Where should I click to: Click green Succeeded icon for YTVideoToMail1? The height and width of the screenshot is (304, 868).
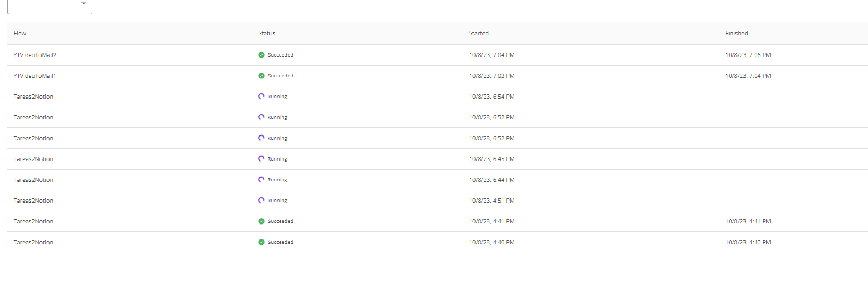click(x=261, y=76)
